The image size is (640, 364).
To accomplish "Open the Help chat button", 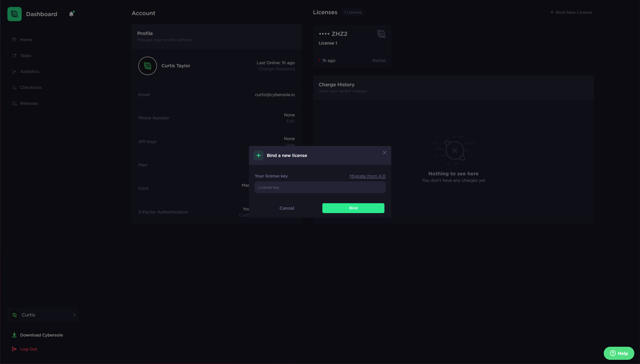I will point(619,353).
